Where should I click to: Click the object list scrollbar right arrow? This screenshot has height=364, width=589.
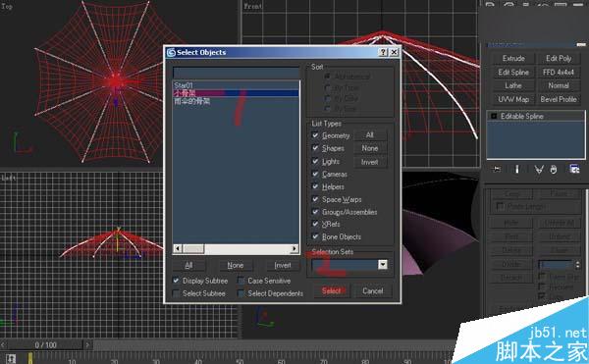point(294,248)
